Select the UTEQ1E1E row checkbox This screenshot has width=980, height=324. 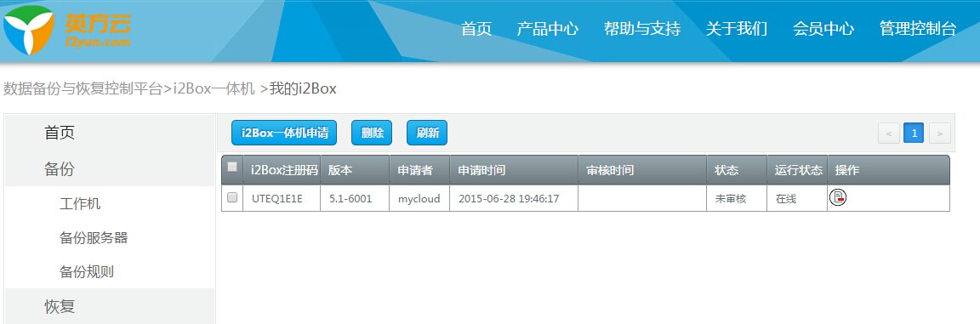232,197
